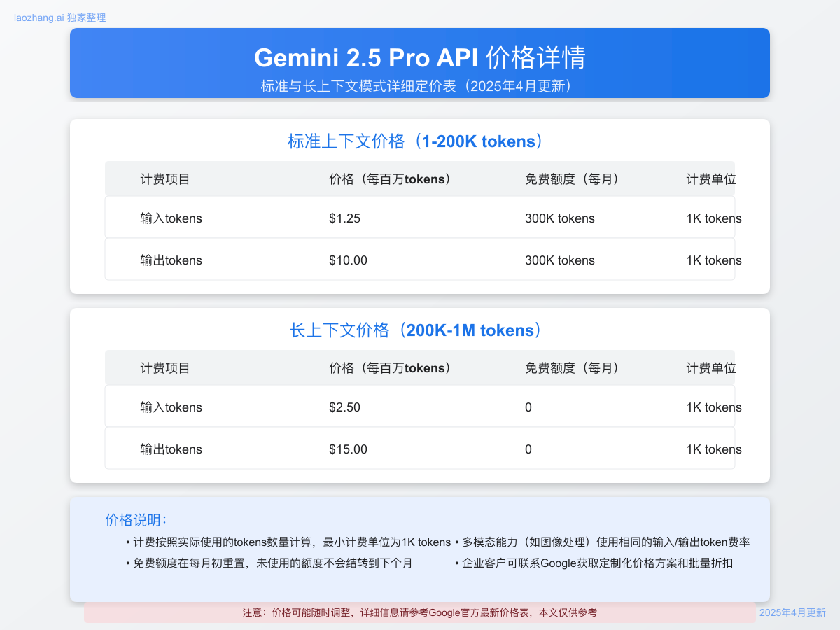Select "价格（每百万tokens）" header in 长上下文 table

393,368
